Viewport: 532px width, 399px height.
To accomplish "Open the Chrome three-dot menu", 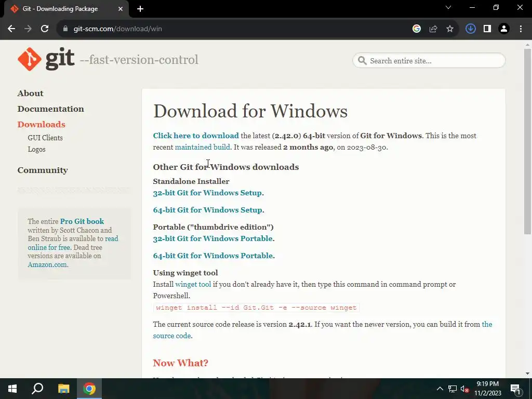I will point(521,29).
